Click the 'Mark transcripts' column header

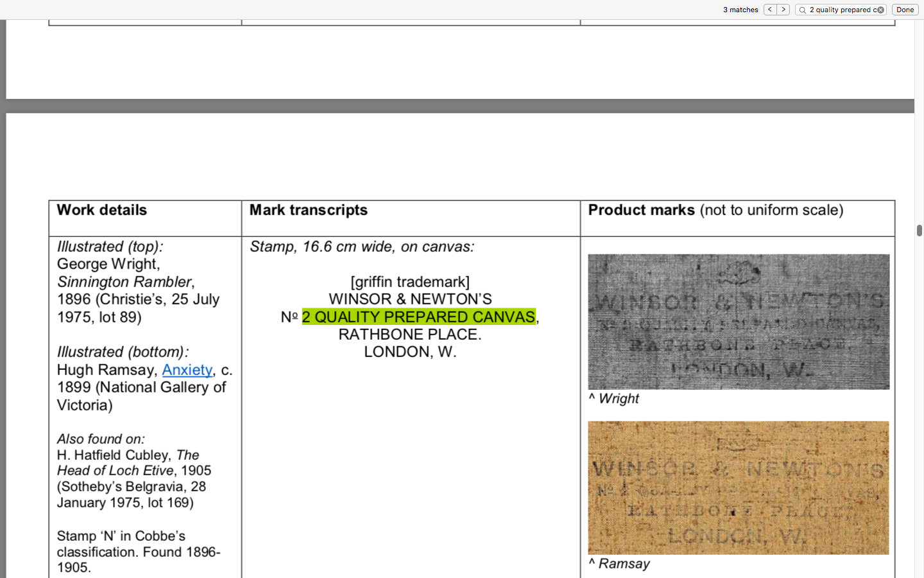[308, 210]
